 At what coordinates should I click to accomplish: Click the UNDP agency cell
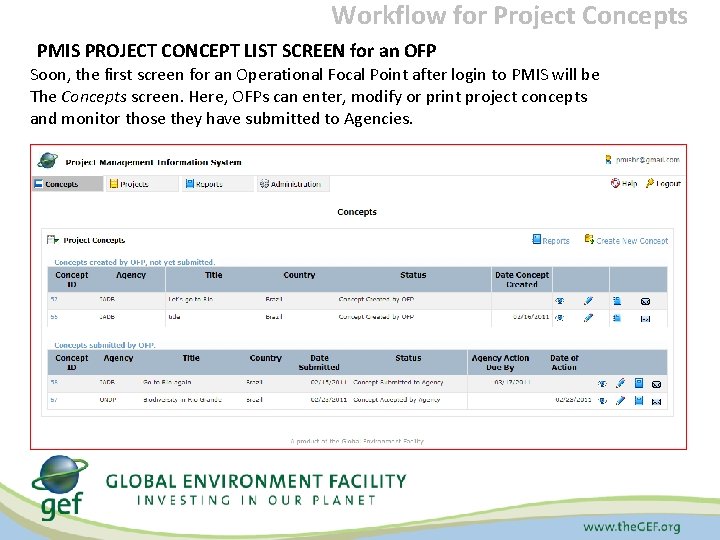click(x=108, y=399)
